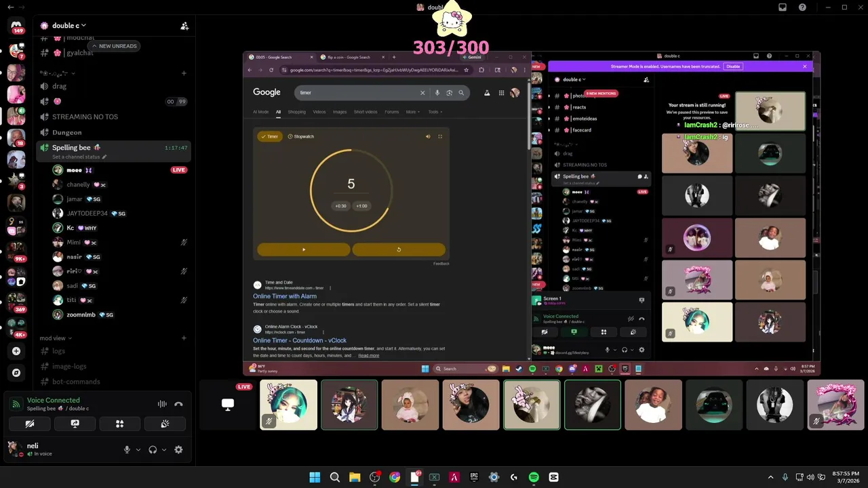Switch to Stopwatch mode

pyautogui.click(x=301, y=136)
